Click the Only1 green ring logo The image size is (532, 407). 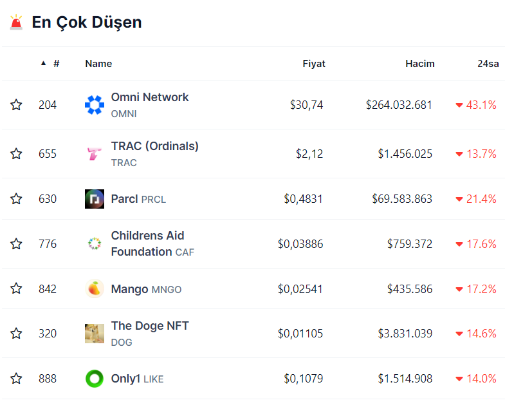point(95,379)
